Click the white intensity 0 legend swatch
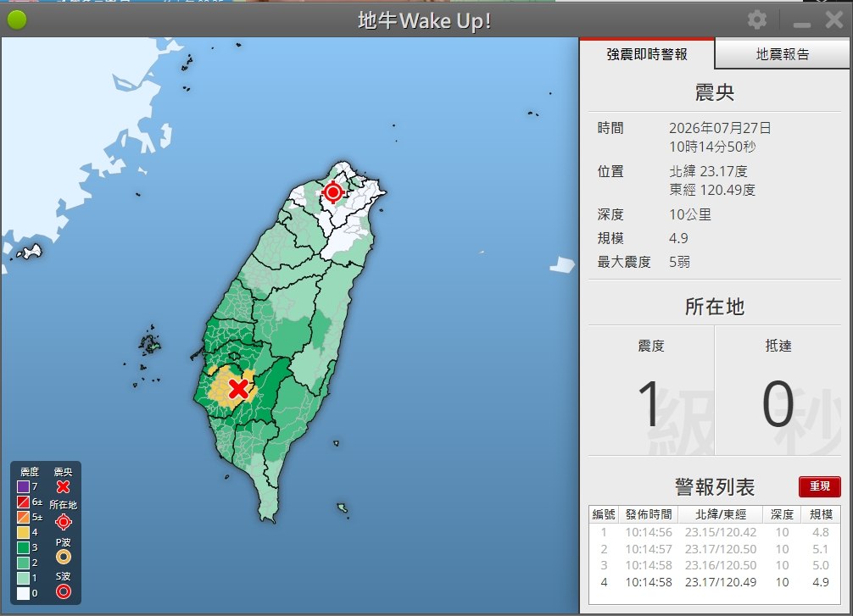The height and width of the screenshot is (616, 853). coord(23,592)
